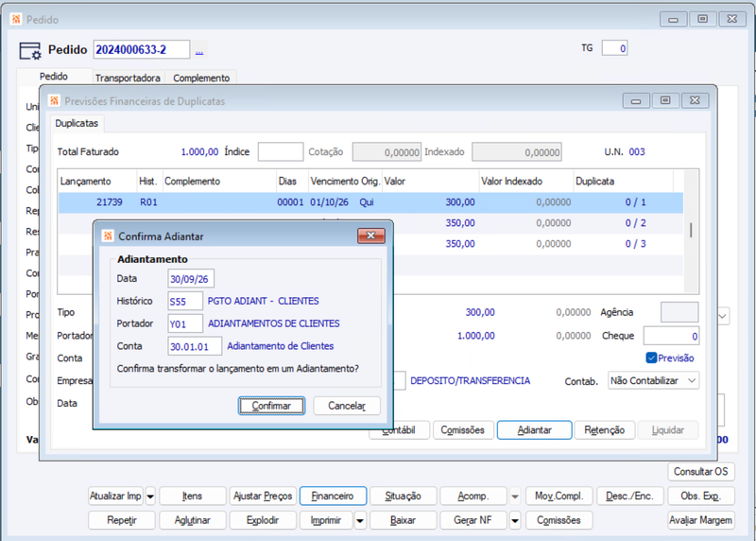Open the Contab. Não Contabilizar dropdown
Screen dimensions: 756x541
coord(653,380)
